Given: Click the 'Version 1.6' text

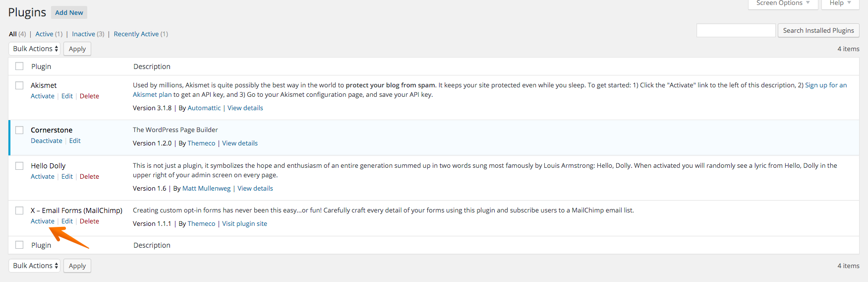Looking at the screenshot, I should (x=150, y=188).
